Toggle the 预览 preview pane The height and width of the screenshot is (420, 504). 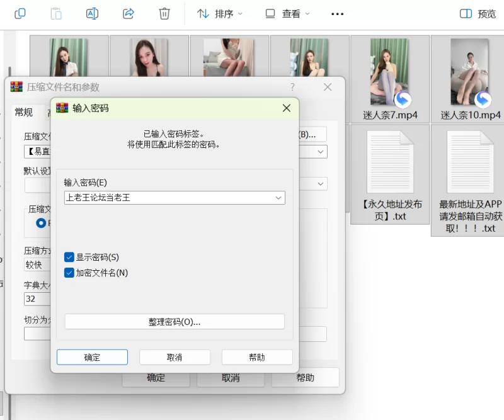[478, 14]
